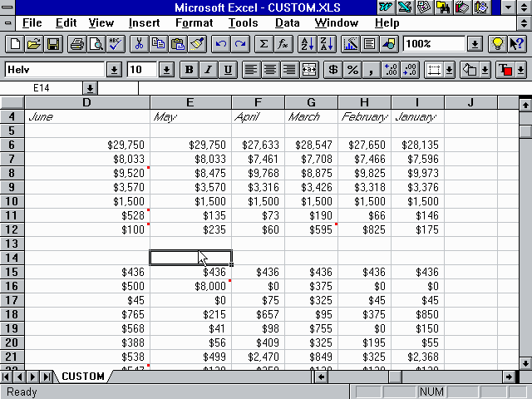
Task: Open the Format menu
Action: (194, 22)
